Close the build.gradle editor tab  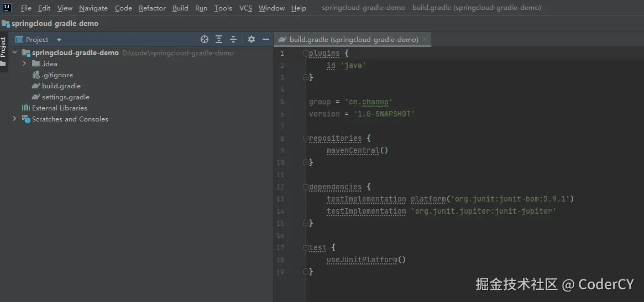coord(425,39)
